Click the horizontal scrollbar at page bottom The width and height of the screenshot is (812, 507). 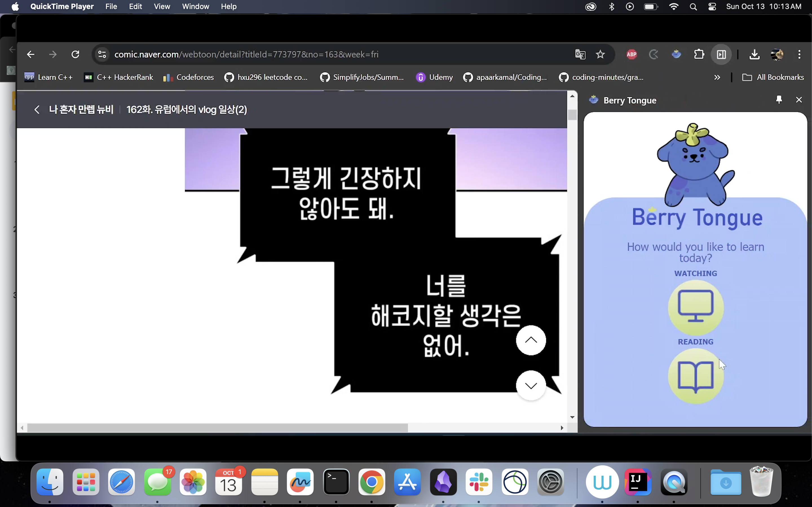click(217, 428)
